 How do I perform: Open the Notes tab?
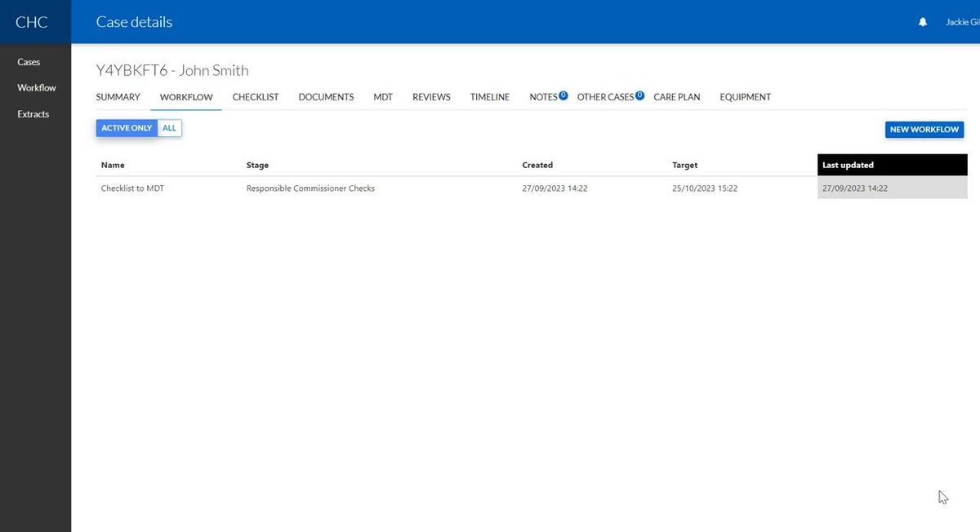(543, 97)
